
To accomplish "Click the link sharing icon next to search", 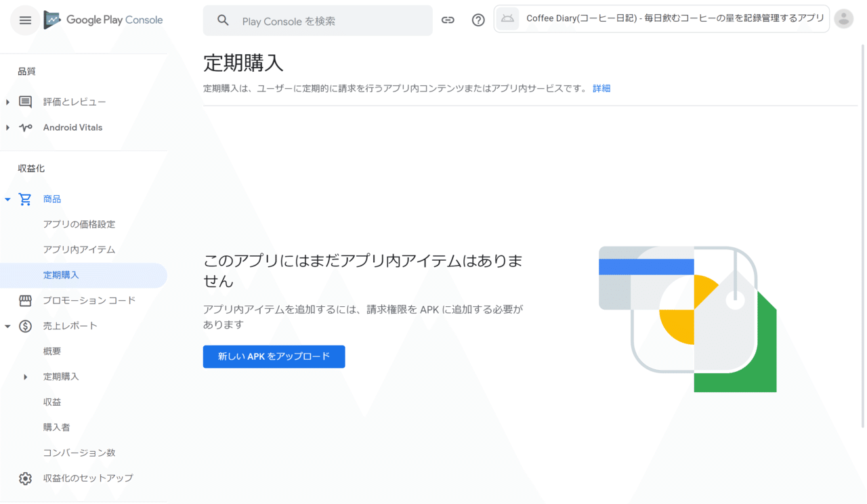I will coord(448,20).
